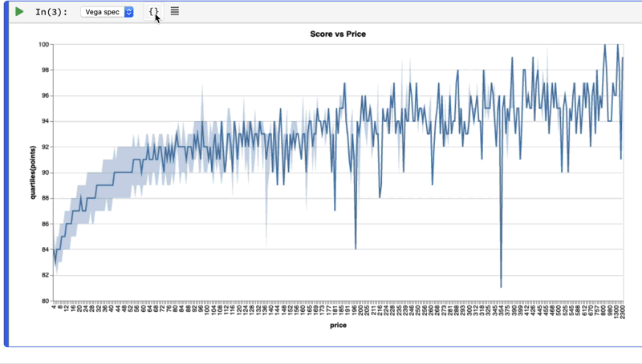
Task: Click the 80 tick on y-axis
Action: coord(45,301)
